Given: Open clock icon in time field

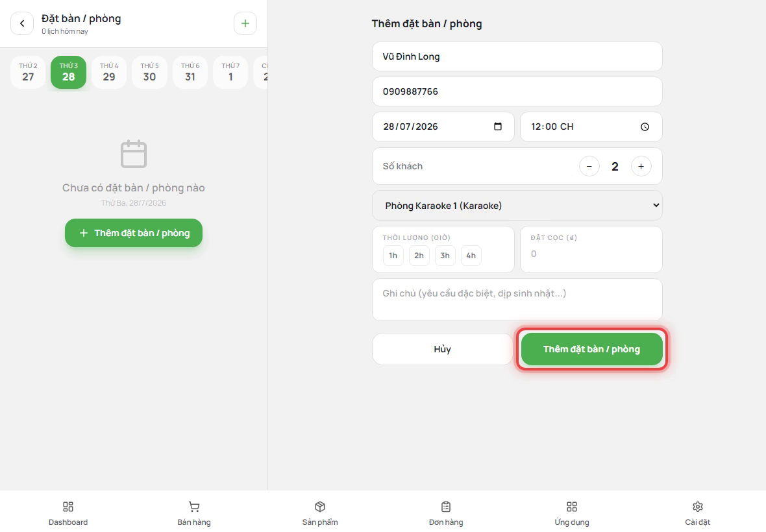Looking at the screenshot, I should (645, 127).
